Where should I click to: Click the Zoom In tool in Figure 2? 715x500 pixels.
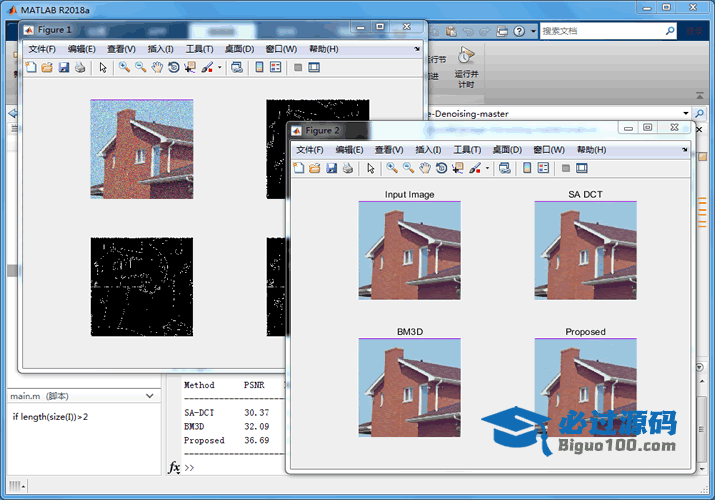(x=392, y=168)
